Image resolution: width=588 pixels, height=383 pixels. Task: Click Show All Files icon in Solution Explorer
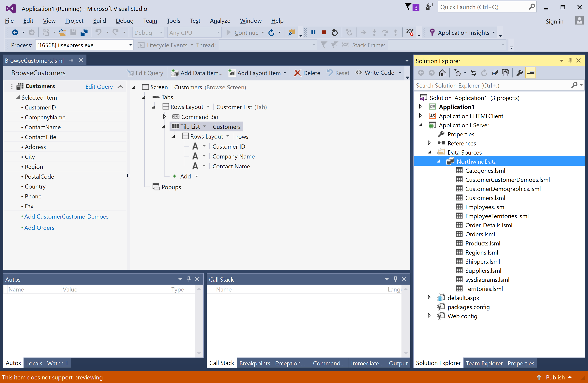click(505, 73)
